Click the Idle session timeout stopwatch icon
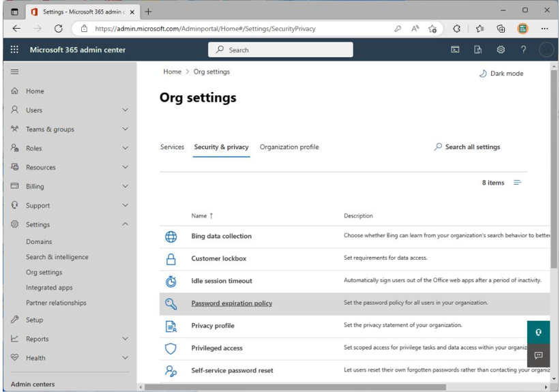Image resolution: width=560 pixels, height=392 pixels. point(171,282)
